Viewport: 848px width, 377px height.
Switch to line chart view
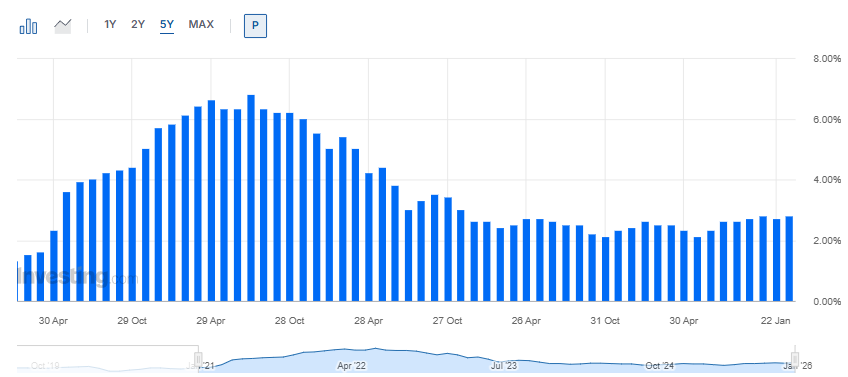pyautogui.click(x=63, y=26)
